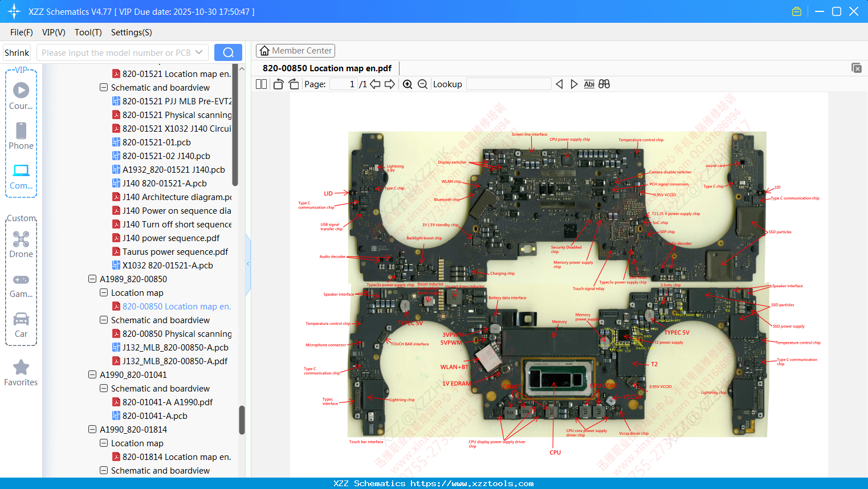
Task: Rotate the PDF page counterclockwise
Action: pyautogui.click(x=279, y=84)
